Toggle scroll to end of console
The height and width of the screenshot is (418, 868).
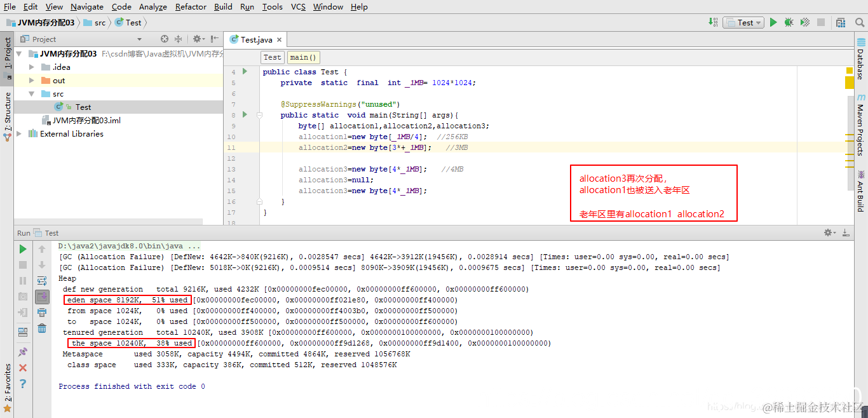[42, 297]
